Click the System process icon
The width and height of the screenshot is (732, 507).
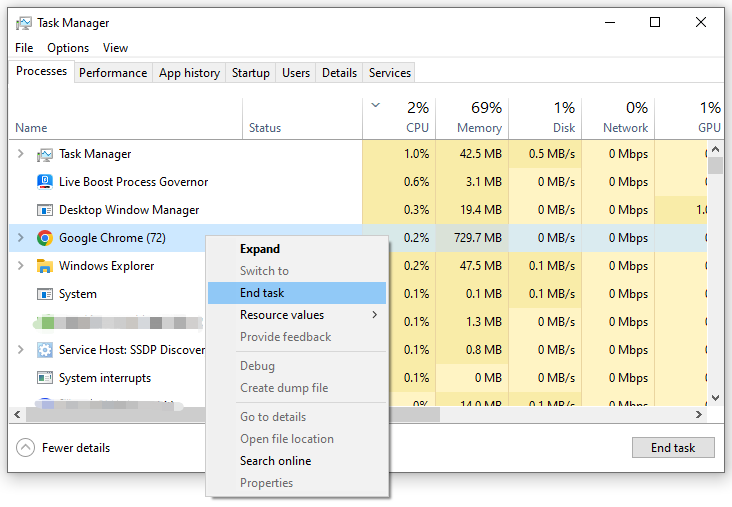click(x=44, y=294)
